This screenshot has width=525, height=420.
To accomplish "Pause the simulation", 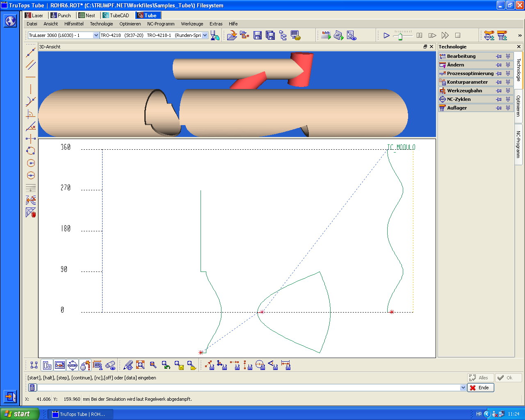I will point(419,35).
